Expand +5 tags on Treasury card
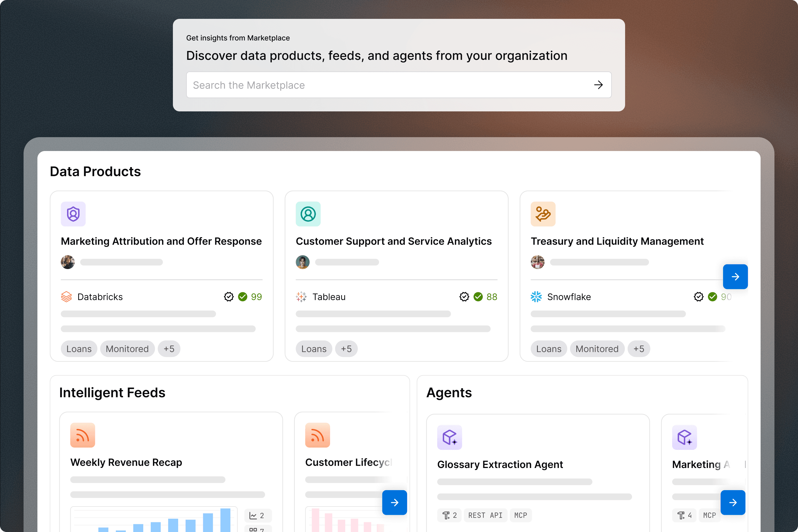This screenshot has width=798, height=532. tap(639, 349)
